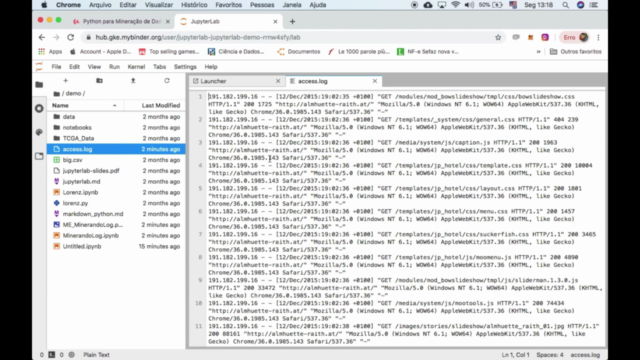The image size is (640, 360).
Task: Select markdown_python.md file
Action: 116,214
